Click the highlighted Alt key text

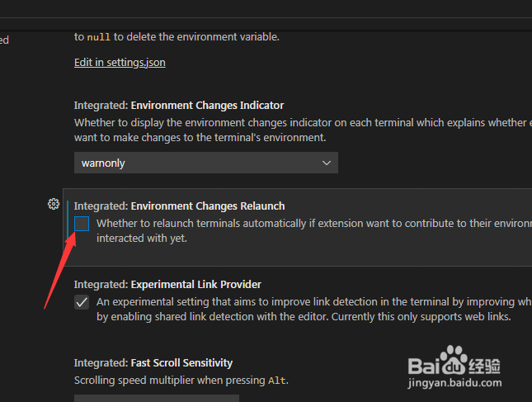277,381
